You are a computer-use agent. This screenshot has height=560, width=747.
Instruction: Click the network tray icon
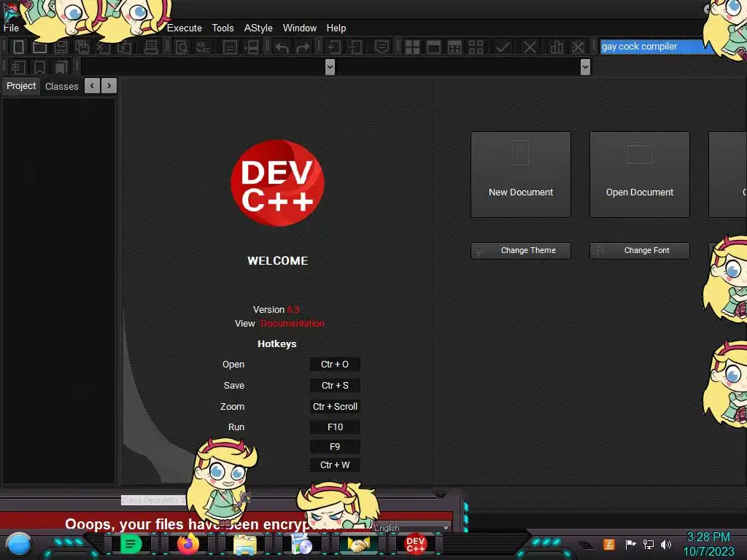tap(648, 544)
